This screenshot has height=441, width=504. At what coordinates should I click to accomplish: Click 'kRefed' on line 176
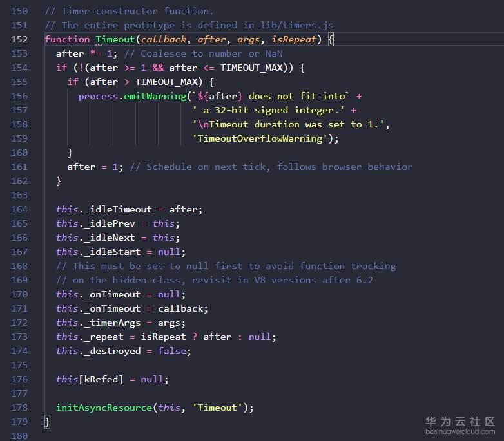pyautogui.click(x=101, y=379)
